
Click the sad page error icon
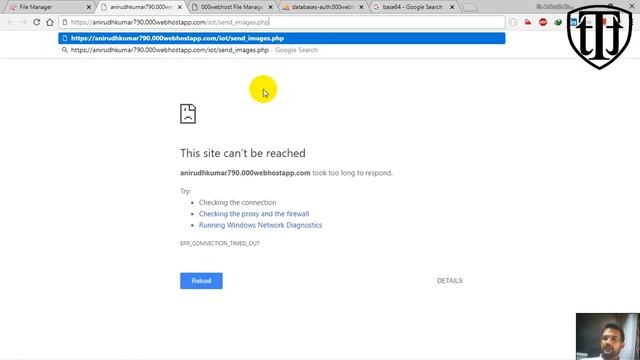click(188, 114)
